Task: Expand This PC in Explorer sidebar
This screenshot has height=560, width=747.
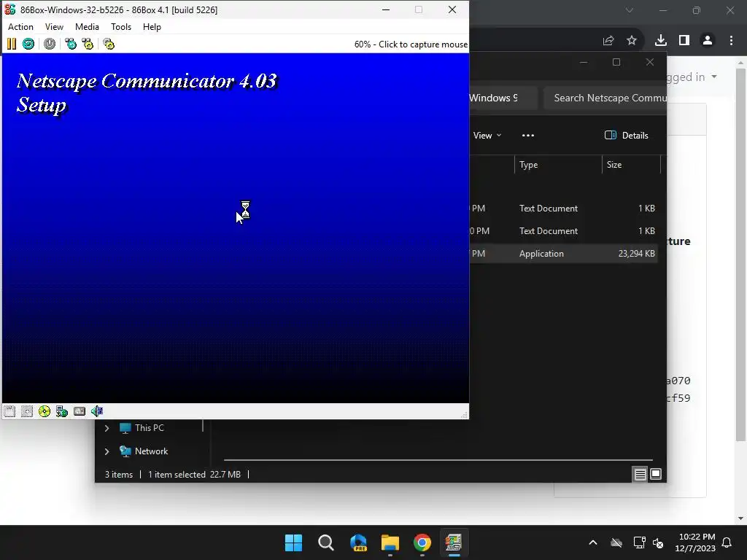Action: pyautogui.click(x=107, y=428)
